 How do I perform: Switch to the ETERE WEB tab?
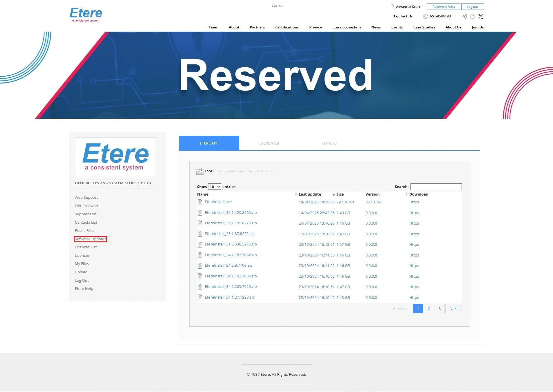coord(269,143)
